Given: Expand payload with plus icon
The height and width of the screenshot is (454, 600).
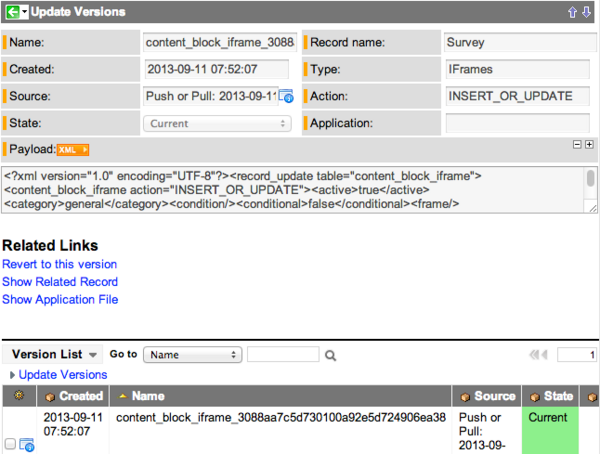Looking at the screenshot, I should [589, 145].
